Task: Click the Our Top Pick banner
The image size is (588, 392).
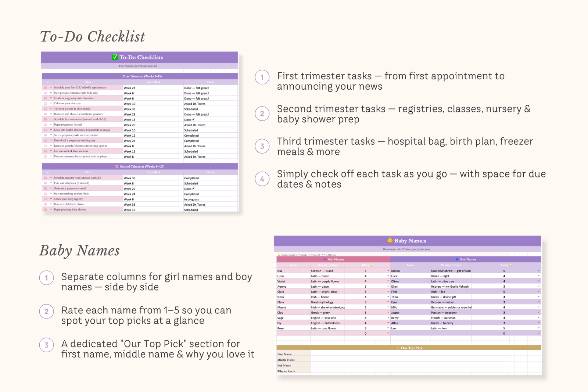Action: click(x=411, y=348)
